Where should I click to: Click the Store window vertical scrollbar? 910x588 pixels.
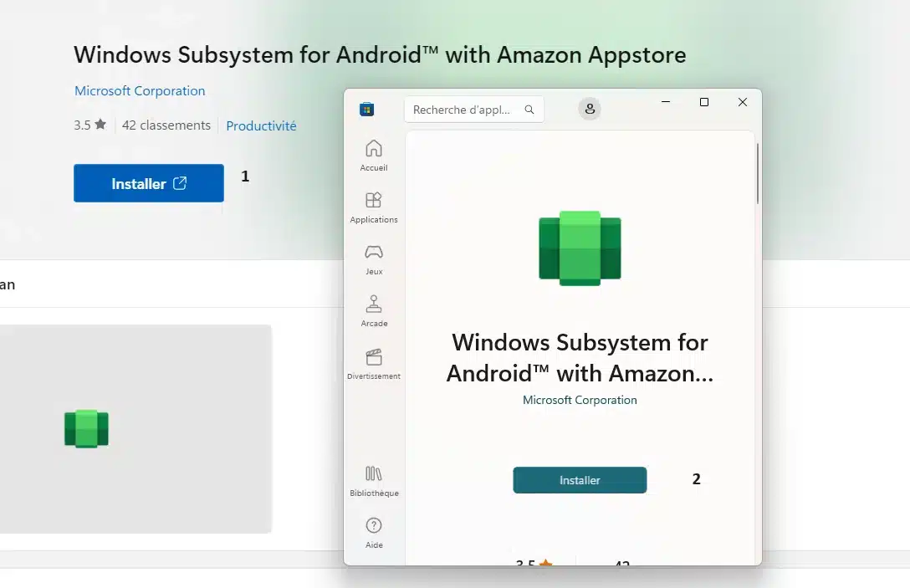pyautogui.click(x=758, y=173)
